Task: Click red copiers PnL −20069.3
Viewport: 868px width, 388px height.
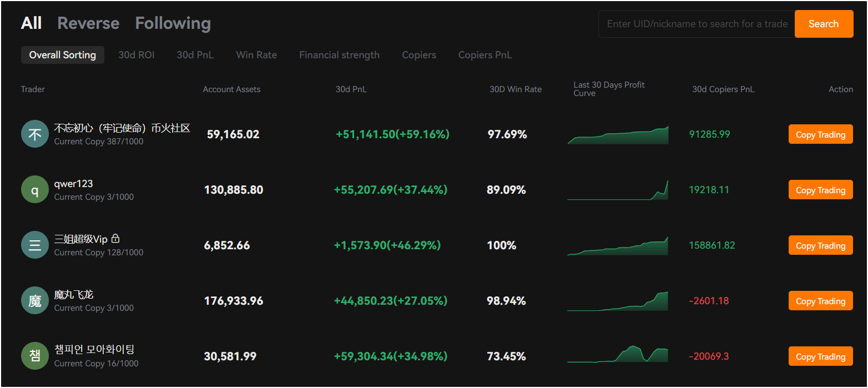Action: pos(709,356)
